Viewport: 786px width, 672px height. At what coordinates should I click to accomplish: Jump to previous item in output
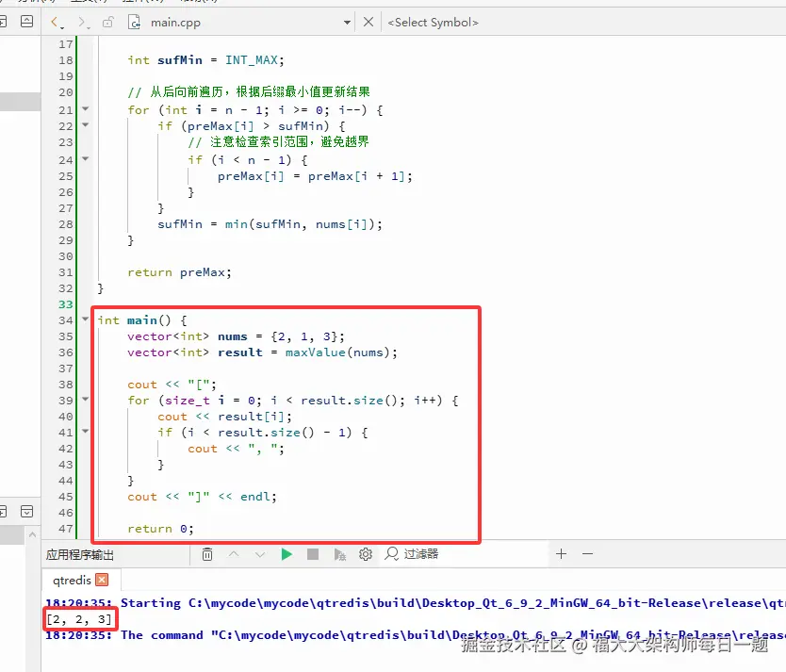pyautogui.click(x=234, y=554)
